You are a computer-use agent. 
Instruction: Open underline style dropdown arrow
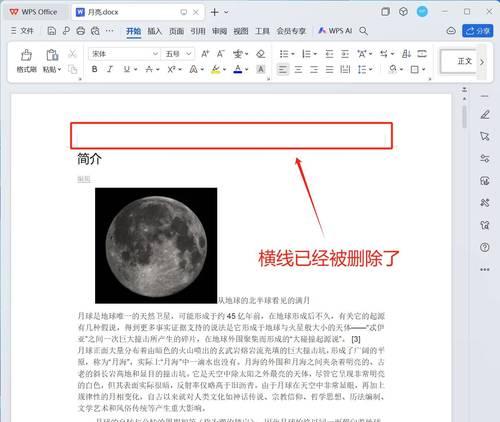coord(136,70)
